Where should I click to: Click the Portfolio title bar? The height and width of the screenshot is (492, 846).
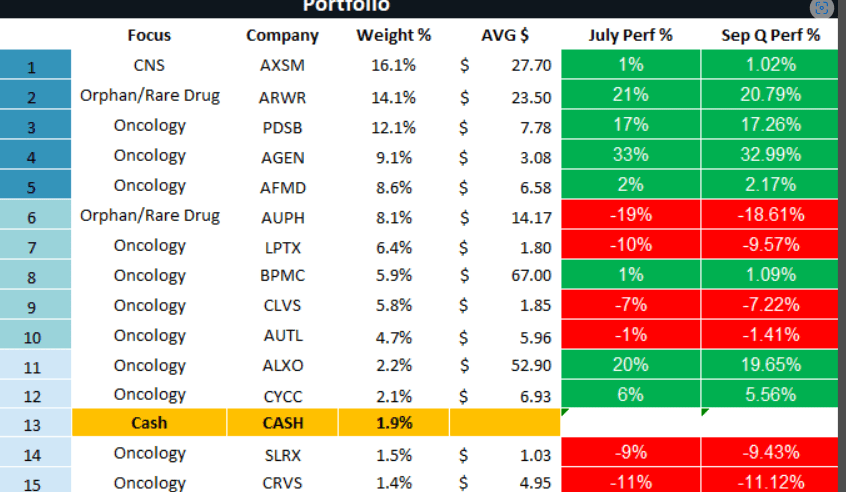coord(347,7)
